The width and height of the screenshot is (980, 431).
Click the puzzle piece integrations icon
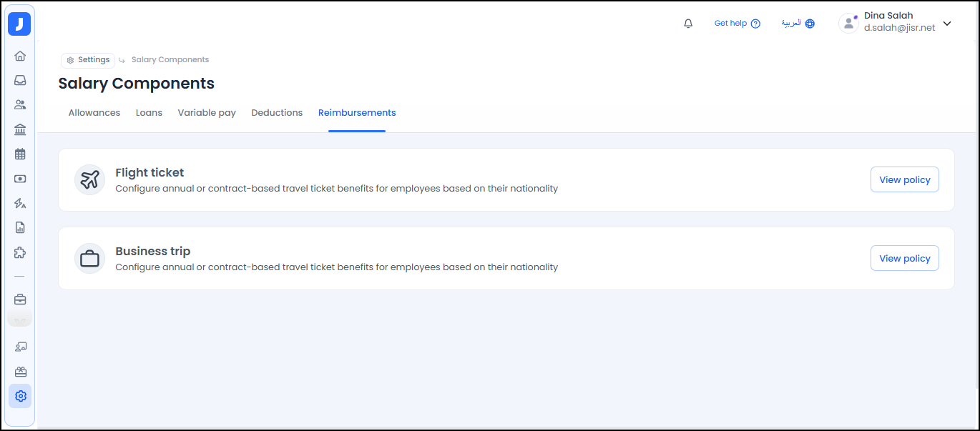coord(20,252)
